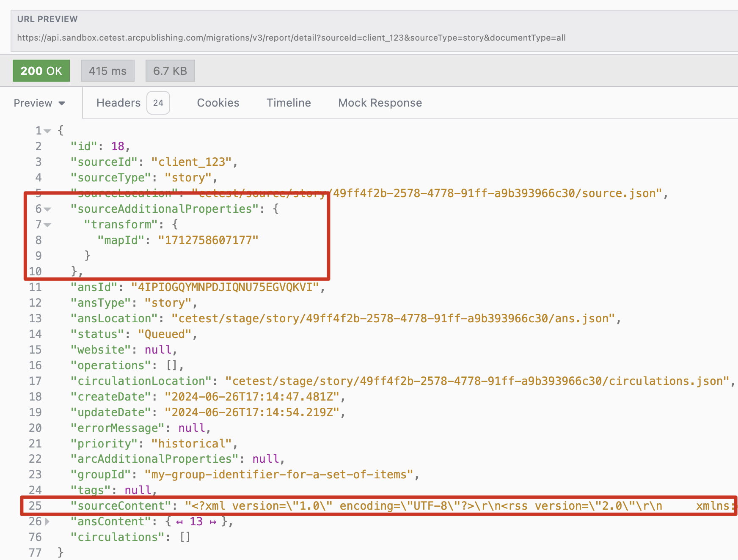Collapse the transform object at line 7
This screenshot has height=560, width=738.
(x=47, y=225)
